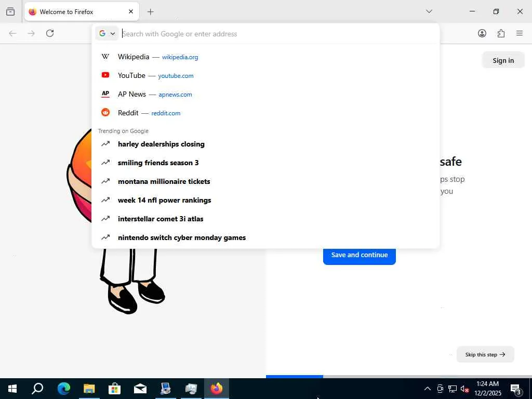The width and height of the screenshot is (532, 399).
Task: Click the Wikipedia favicon in suggestions
Action: tap(105, 57)
